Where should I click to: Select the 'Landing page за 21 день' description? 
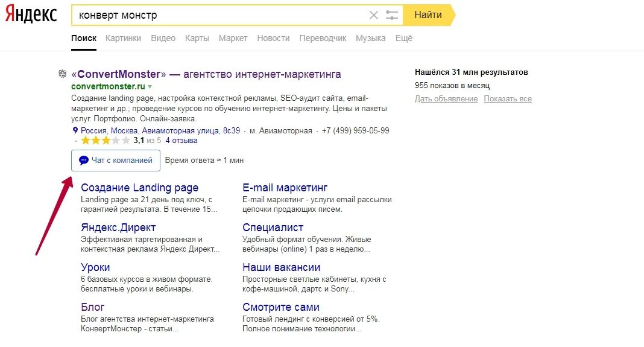[149, 205]
